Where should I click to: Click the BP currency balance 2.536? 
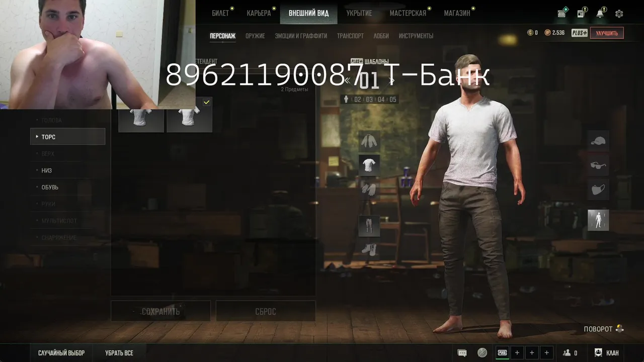tap(554, 33)
